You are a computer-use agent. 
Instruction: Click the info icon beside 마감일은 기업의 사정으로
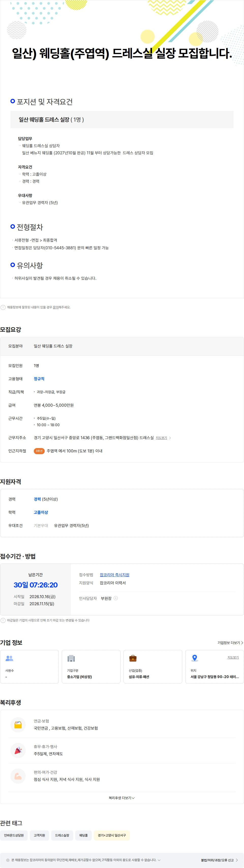pyautogui.click(x=3, y=620)
